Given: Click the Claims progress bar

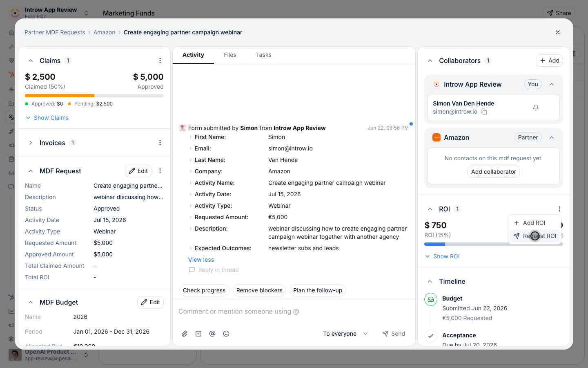Looking at the screenshot, I should [94, 96].
